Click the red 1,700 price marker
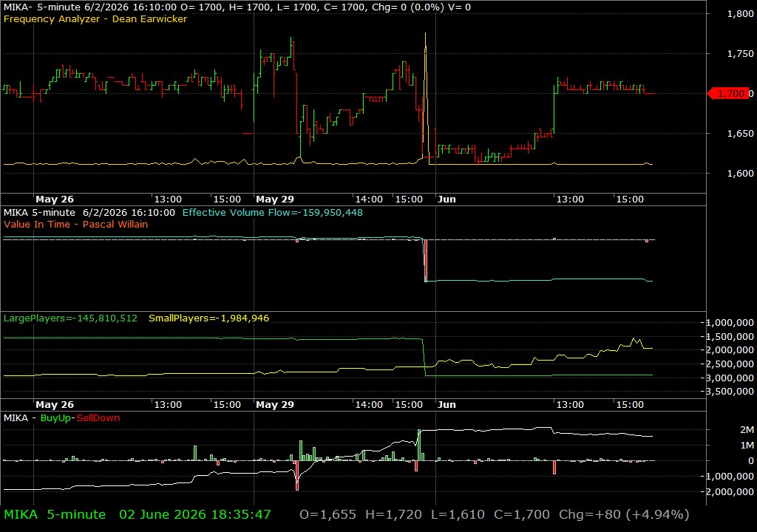 tap(728, 94)
